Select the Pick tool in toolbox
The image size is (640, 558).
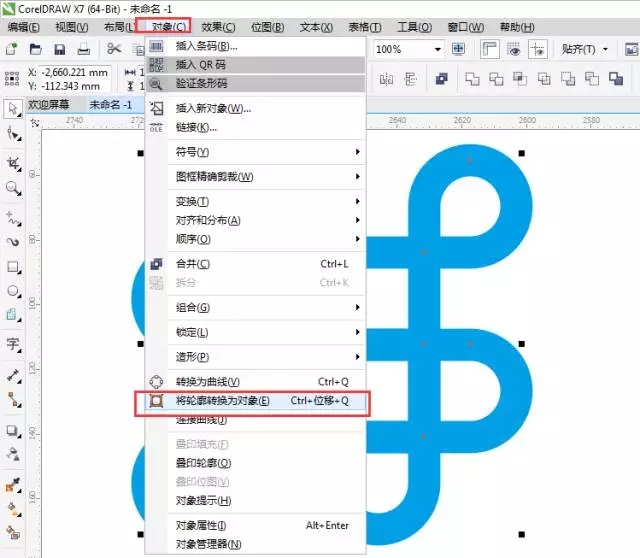(13, 109)
